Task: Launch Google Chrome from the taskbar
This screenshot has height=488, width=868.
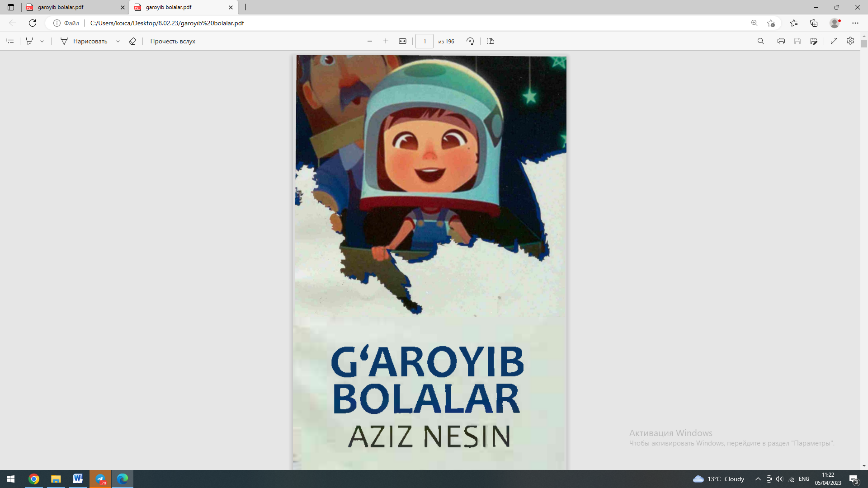Action: [x=34, y=479]
